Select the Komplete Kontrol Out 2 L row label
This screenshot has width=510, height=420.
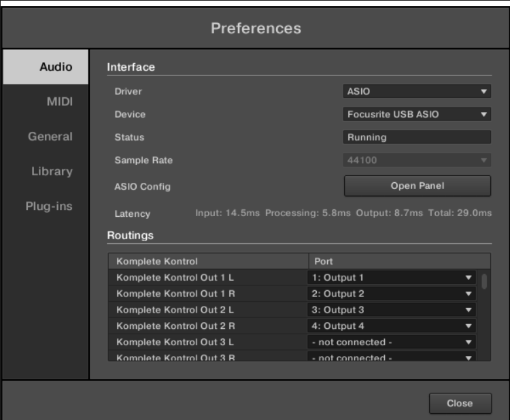pos(175,310)
